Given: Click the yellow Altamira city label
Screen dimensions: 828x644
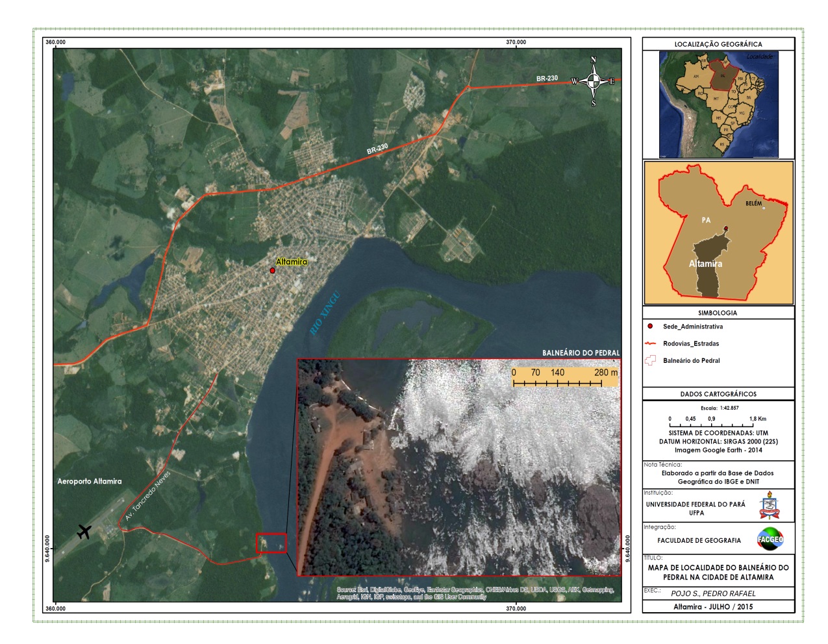Looking at the screenshot, I should 292,262.
